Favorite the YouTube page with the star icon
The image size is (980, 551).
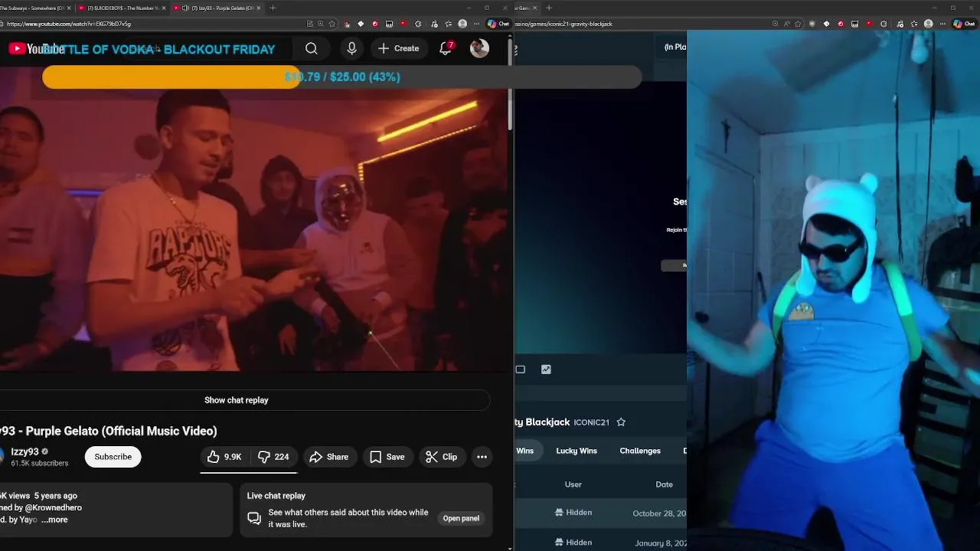[332, 24]
